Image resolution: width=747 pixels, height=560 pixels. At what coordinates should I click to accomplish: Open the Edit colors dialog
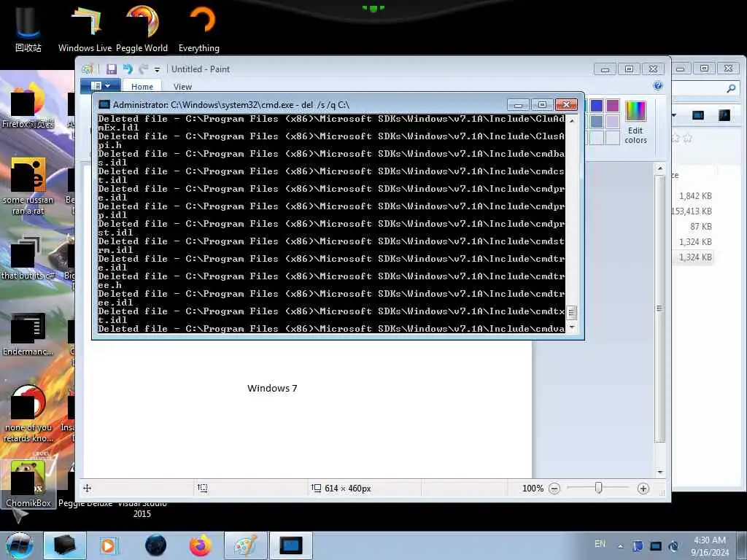tap(635, 122)
